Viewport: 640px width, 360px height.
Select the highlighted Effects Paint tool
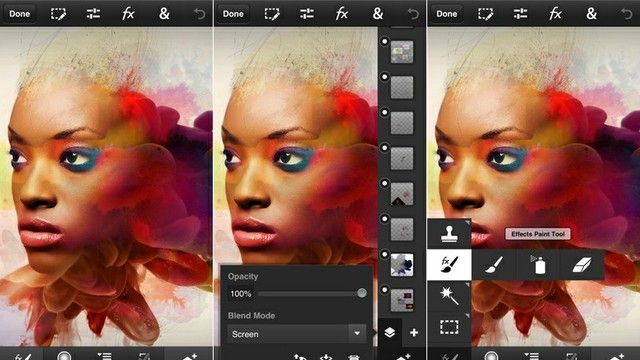coord(449,264)
